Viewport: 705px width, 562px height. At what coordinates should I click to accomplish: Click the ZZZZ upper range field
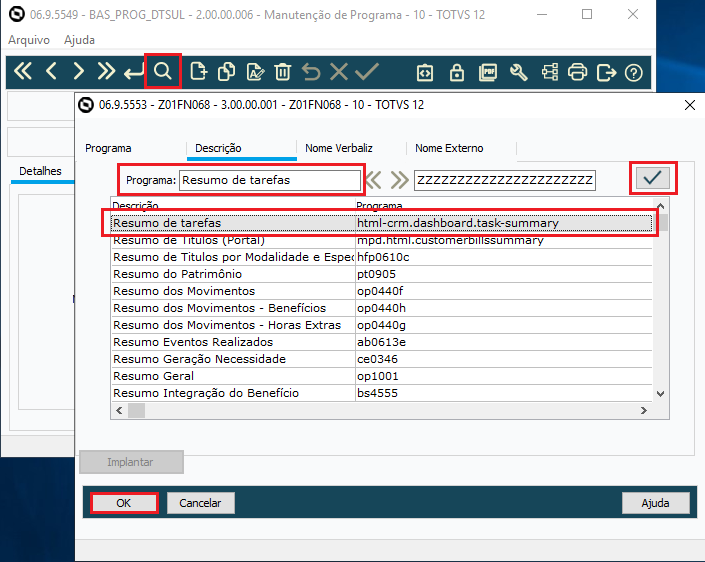504,180
